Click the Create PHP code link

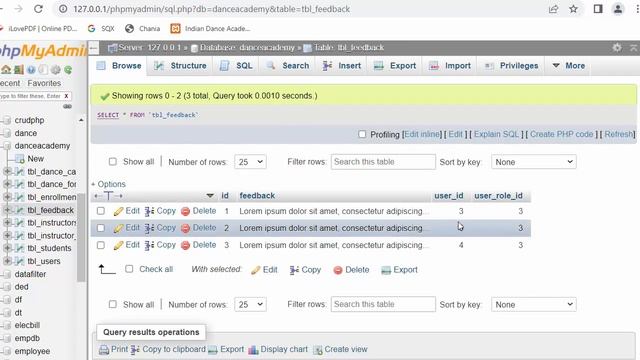561,134
